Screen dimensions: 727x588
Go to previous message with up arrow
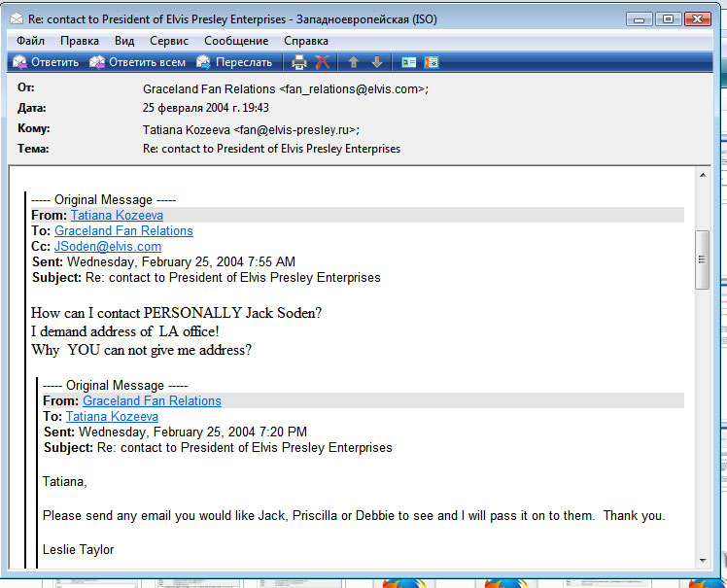(354, 62)
